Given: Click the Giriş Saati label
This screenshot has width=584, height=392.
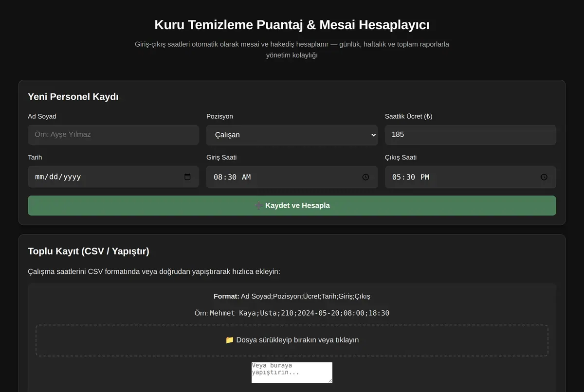Looking at the screenshot, I should pyautogui.click(x=221, y=157).
